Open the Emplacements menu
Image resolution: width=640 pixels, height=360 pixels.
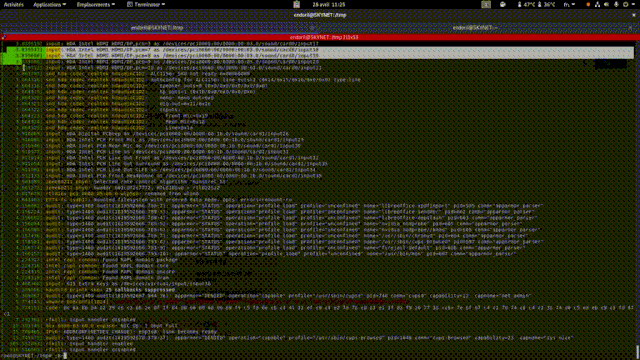pos(96,4)
